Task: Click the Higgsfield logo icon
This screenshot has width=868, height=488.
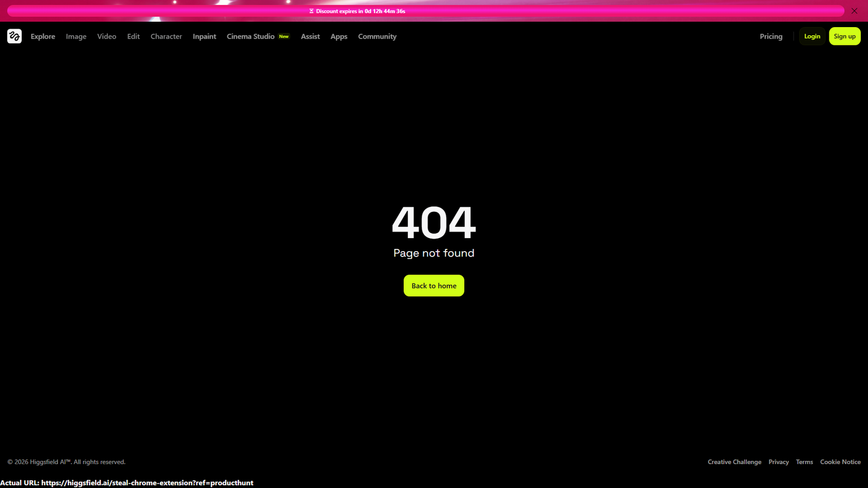Action: [x=14, y=36]
